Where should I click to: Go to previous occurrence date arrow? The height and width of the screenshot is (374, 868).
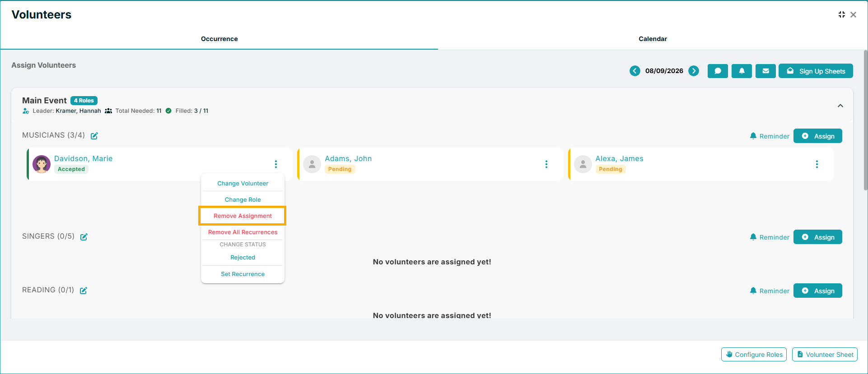coord(635,71)
